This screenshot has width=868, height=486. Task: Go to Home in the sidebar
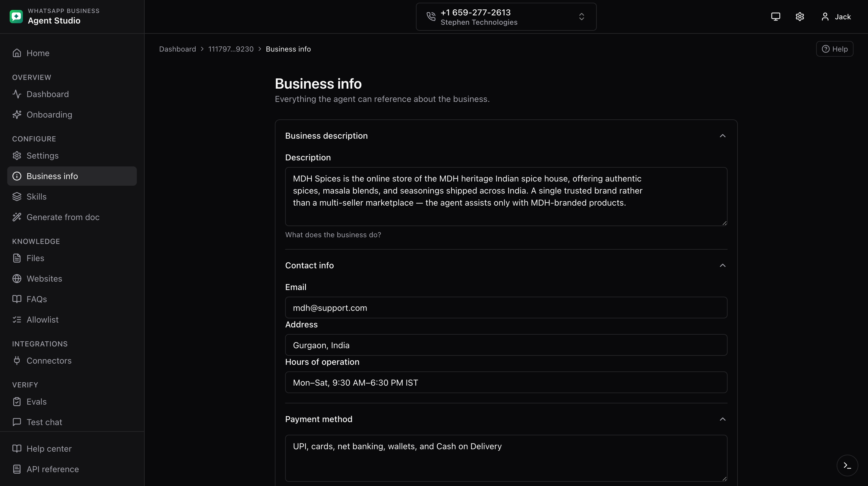(72, 53)
